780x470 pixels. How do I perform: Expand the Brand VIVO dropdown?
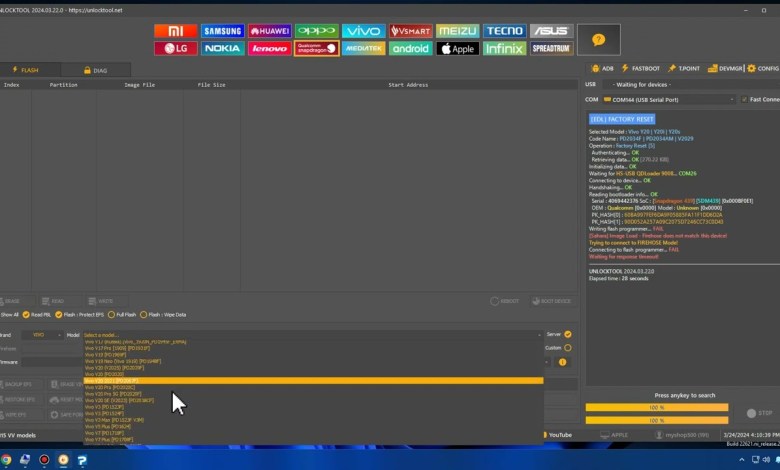pyautogui.click(x=46, y=335)
